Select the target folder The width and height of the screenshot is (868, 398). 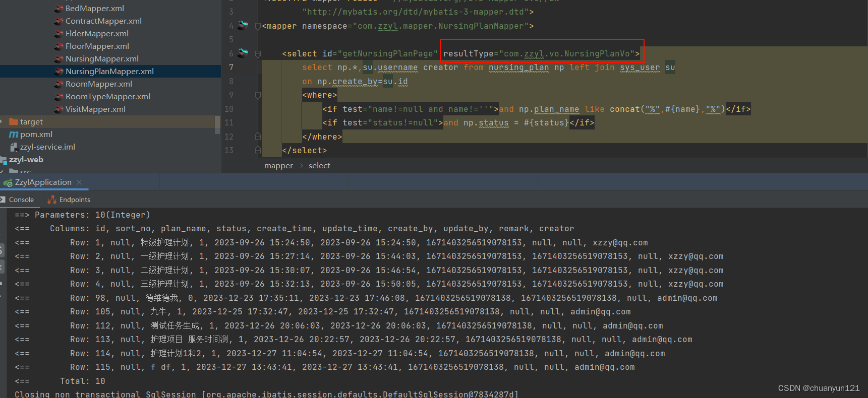coord(31,122)
